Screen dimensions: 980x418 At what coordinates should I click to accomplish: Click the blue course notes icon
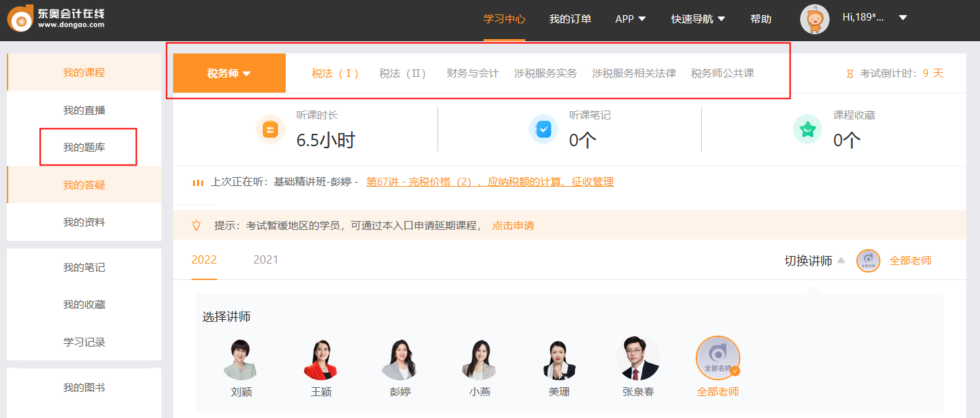[543, 129]
